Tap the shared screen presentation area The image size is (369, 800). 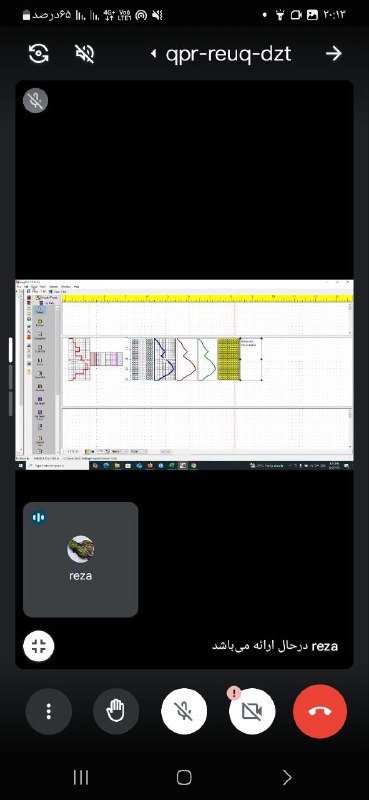point(184,374)
